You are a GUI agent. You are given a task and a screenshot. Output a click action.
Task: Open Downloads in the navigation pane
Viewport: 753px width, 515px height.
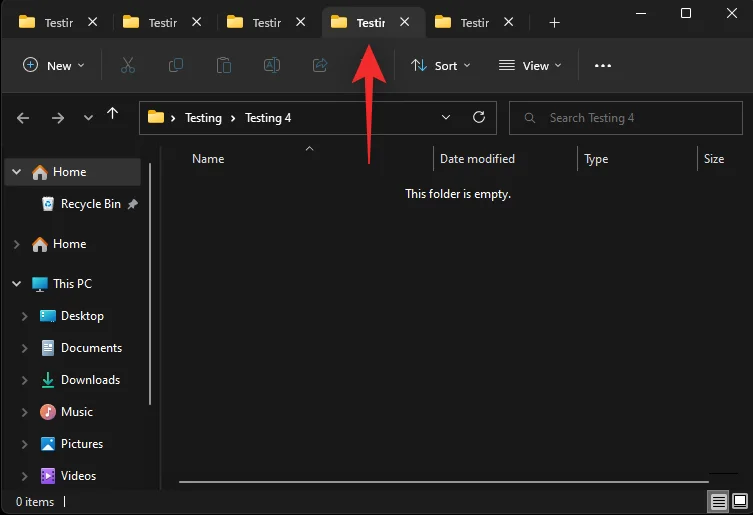click(90, 380)
